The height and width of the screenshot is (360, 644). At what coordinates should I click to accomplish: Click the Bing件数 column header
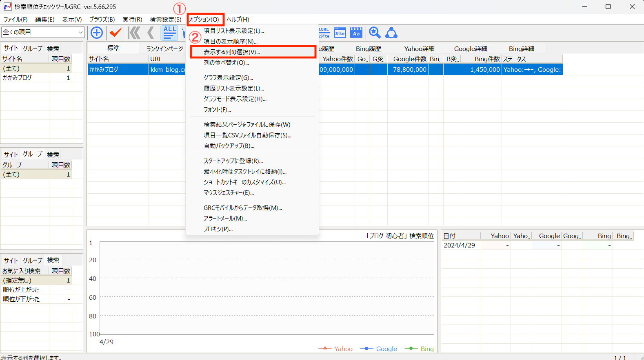click(481, 59)
